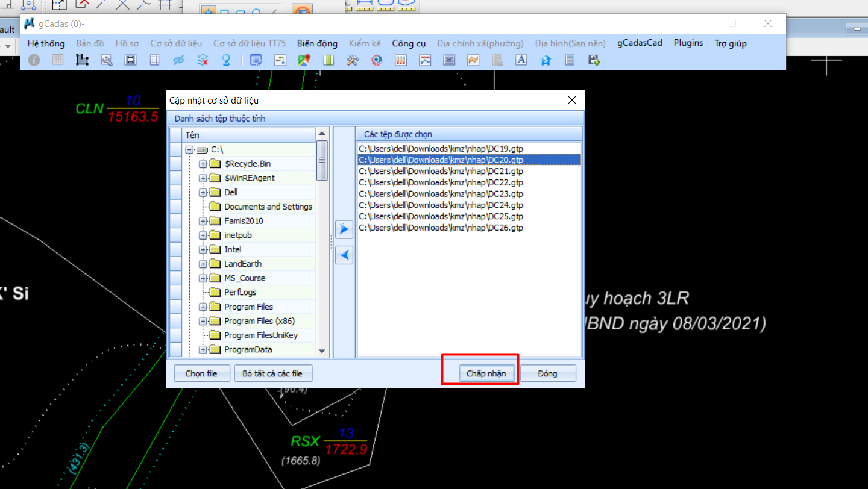
Task: Select DC23.gtp in the selected files list
Action: point(441,194)
